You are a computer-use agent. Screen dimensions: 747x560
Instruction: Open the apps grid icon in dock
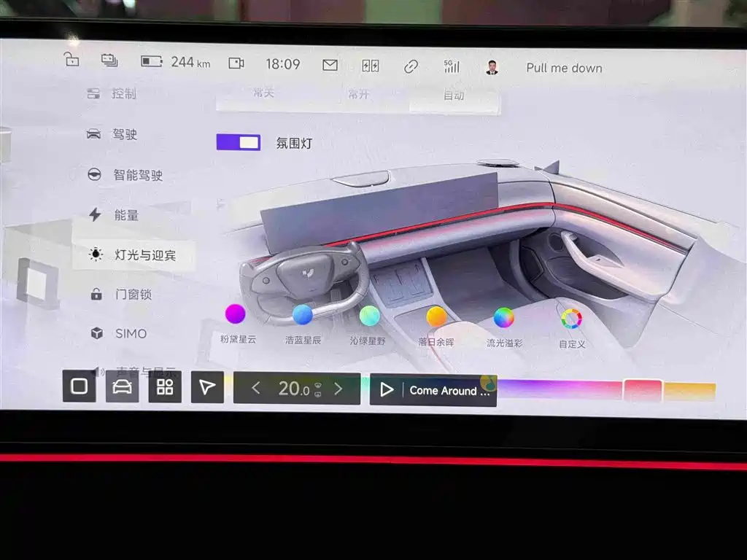point(165,386)
